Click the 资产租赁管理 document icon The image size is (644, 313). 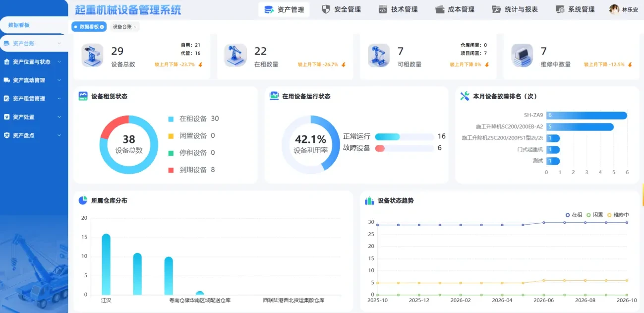click(x=7, y=99)
